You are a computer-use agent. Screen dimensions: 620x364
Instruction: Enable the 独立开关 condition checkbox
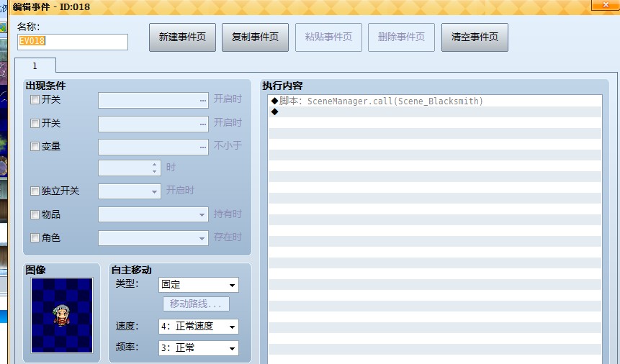35,191
